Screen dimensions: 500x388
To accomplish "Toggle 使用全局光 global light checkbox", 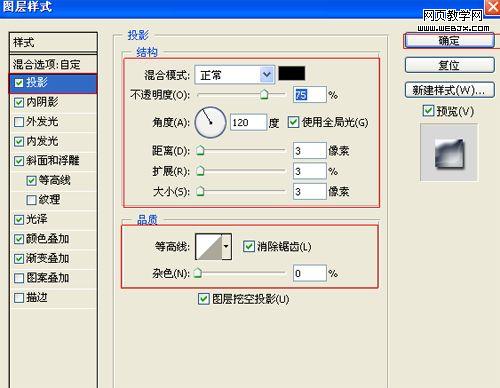I will tap(293, 122).
